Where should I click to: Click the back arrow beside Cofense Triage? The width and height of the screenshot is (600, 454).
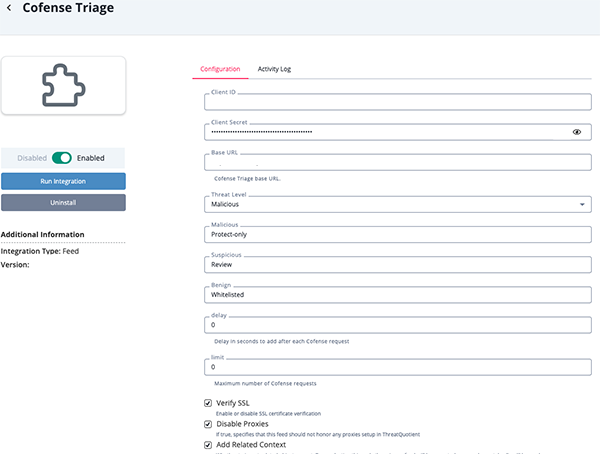pos(10,9)
